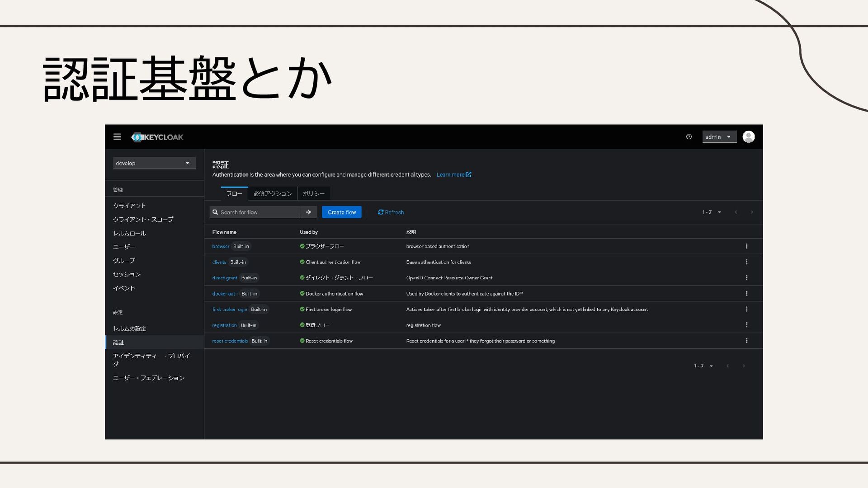
Task: Click the Create flow button
Action: 341,212
